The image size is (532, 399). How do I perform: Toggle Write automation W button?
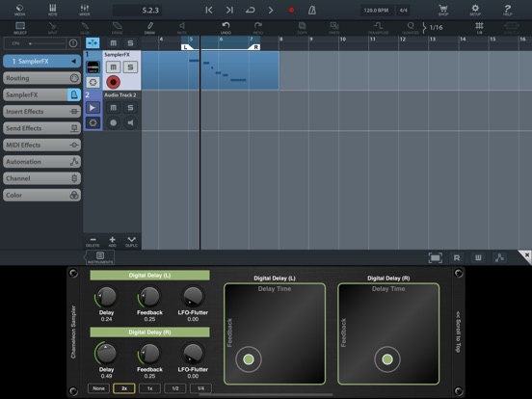coord(478,258)
